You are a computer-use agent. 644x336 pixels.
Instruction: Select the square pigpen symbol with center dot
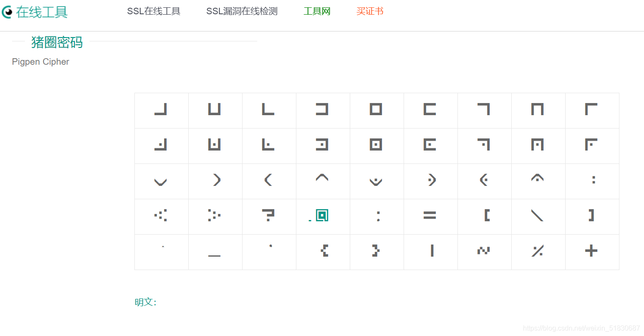376,145
